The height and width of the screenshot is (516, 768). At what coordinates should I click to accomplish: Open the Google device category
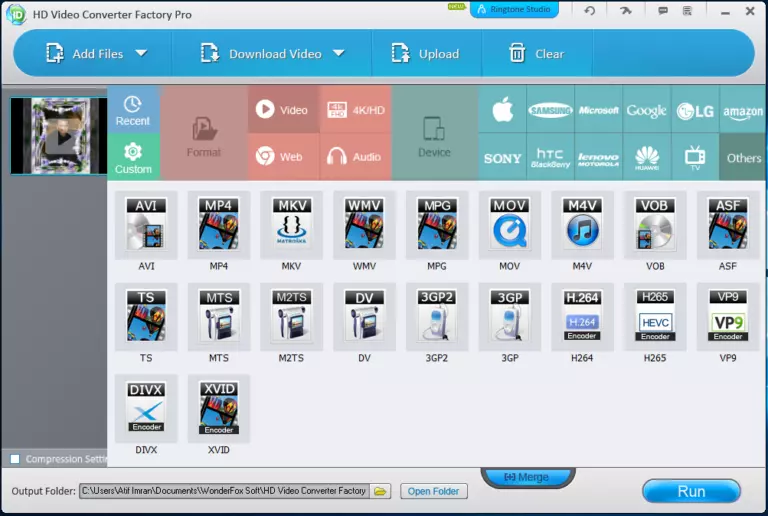(x=647, y=110)
